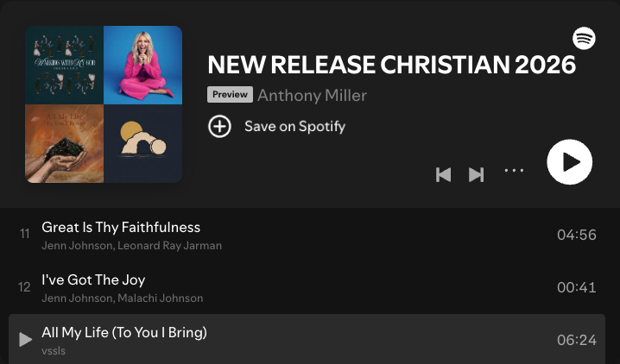Click track number 12 in list

pos(24,287)
